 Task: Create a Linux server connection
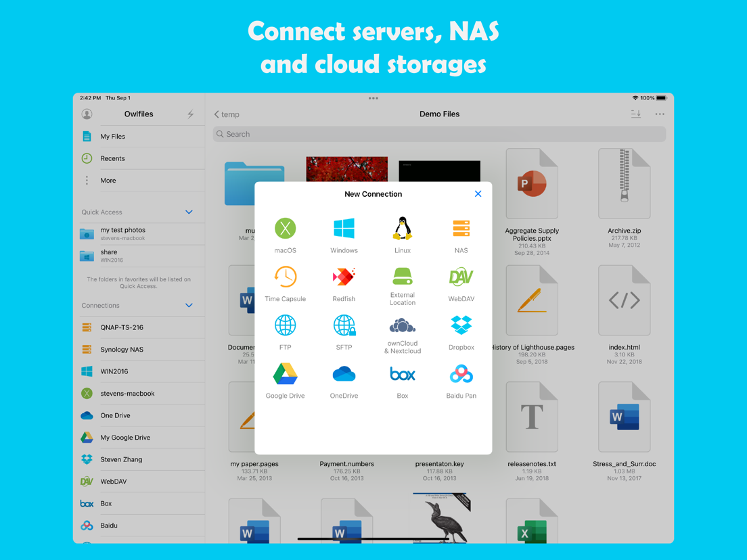(402, 230)
